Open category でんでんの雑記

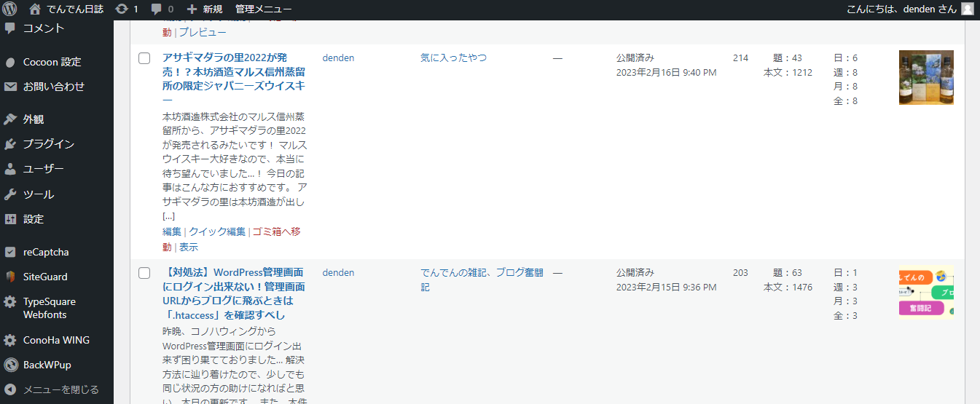click(x=453, y=272)
